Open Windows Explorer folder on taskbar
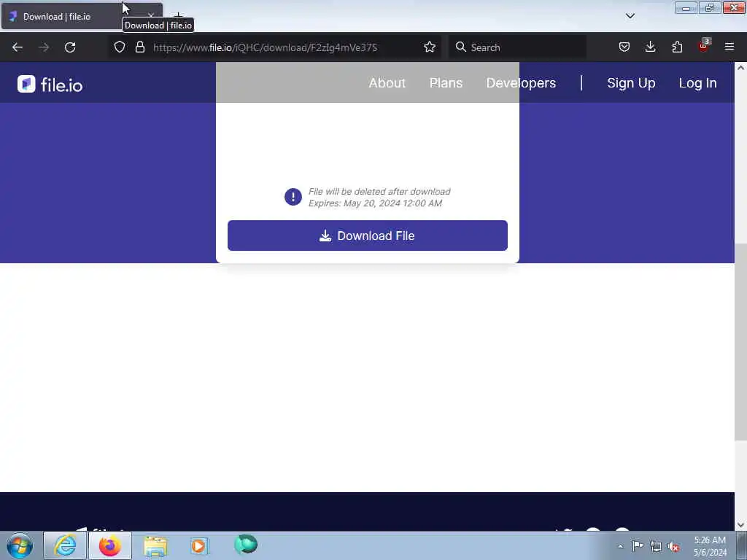The height and width of the screenshot is (560, 747). pos(155,545)
